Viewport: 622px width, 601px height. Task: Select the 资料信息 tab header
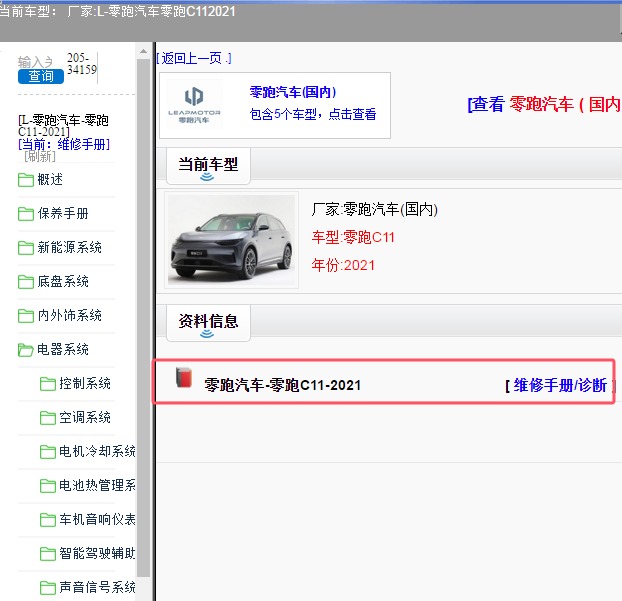[x=208, y=323]
